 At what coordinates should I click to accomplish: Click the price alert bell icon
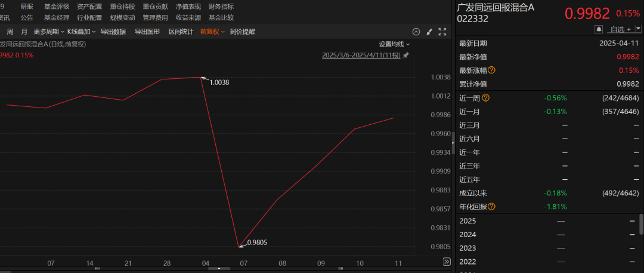(x=599, y=29)
